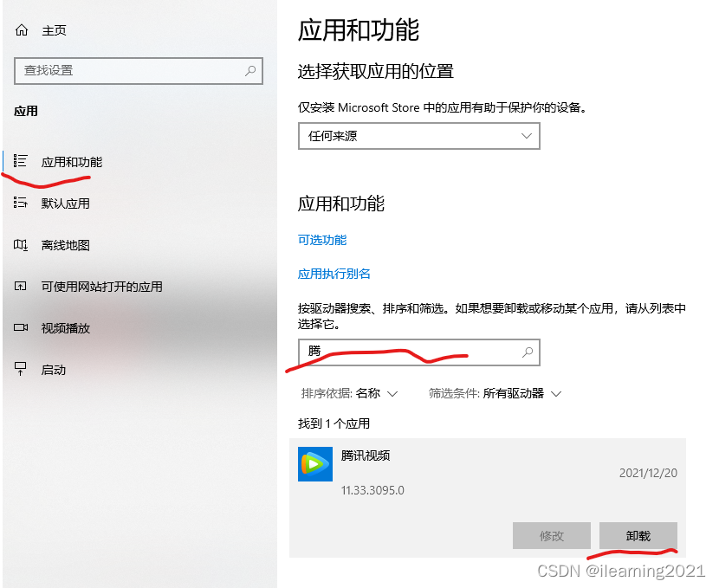
Task: Open the 可选功能 link
Action: point(322,240)
